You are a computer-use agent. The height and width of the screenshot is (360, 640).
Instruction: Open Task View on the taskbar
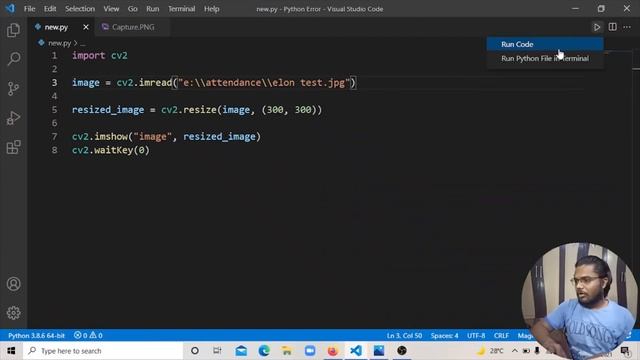217,351
